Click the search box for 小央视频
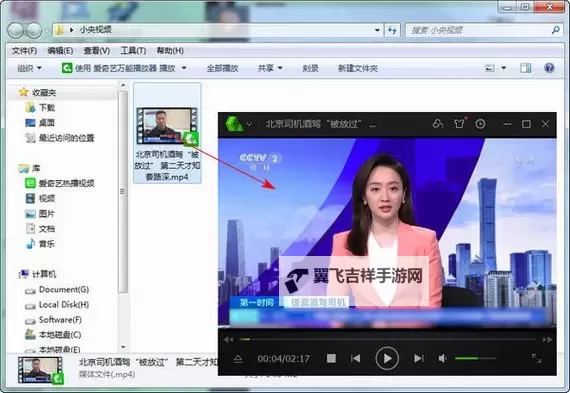 point(483,30)
